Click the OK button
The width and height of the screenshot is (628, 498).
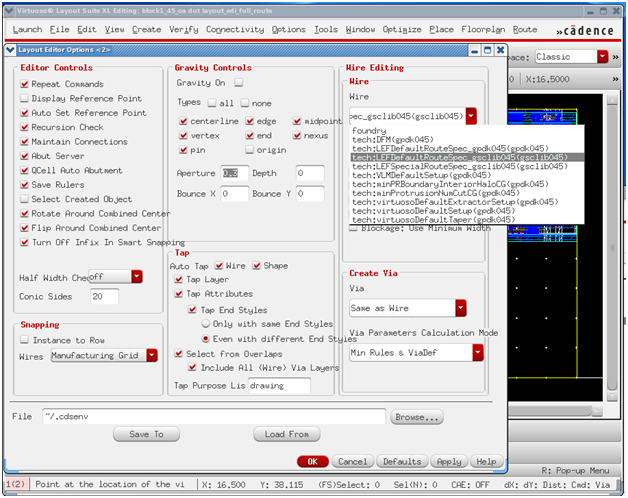[x=312, y=462]
